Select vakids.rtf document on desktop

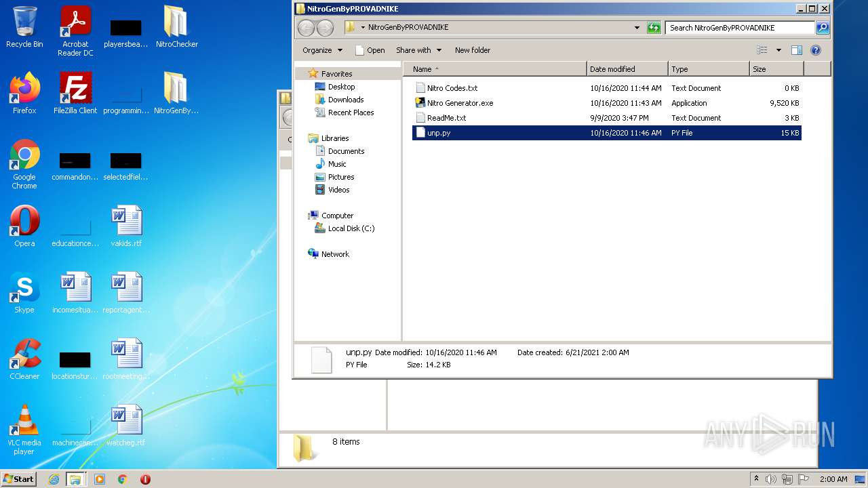[x=126, y=226]
